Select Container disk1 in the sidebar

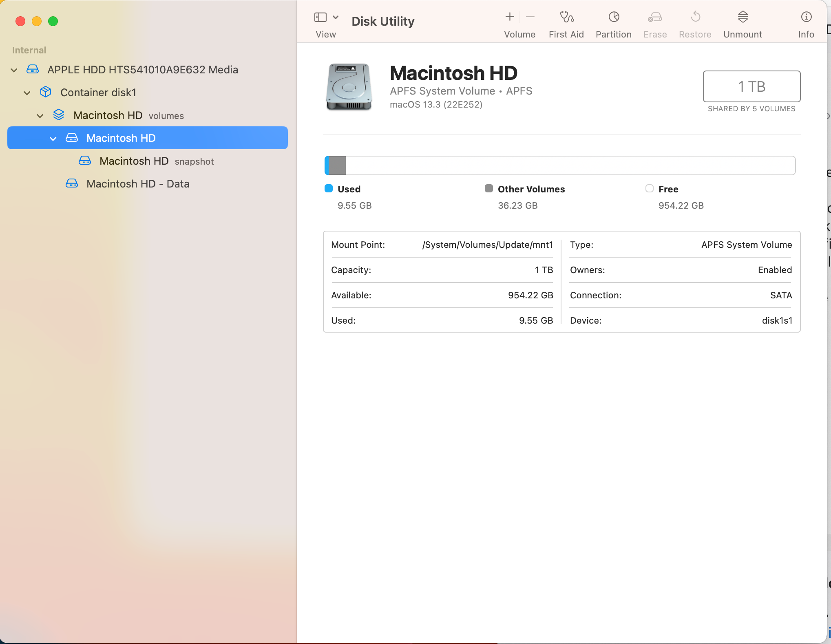pos(148,93)
